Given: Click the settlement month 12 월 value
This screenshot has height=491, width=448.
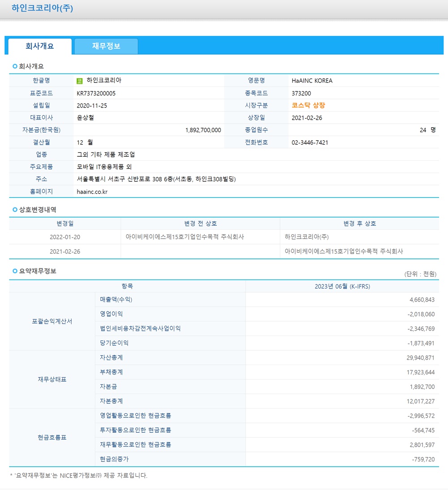Looking at the screenshot, I should coord(85,142).
